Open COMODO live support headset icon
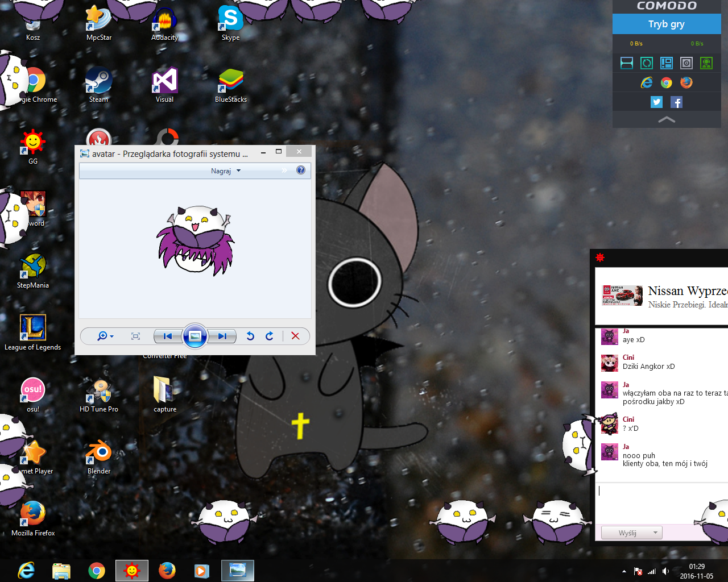Viewport: 728px width, 582px height. [x=706, y=63]
